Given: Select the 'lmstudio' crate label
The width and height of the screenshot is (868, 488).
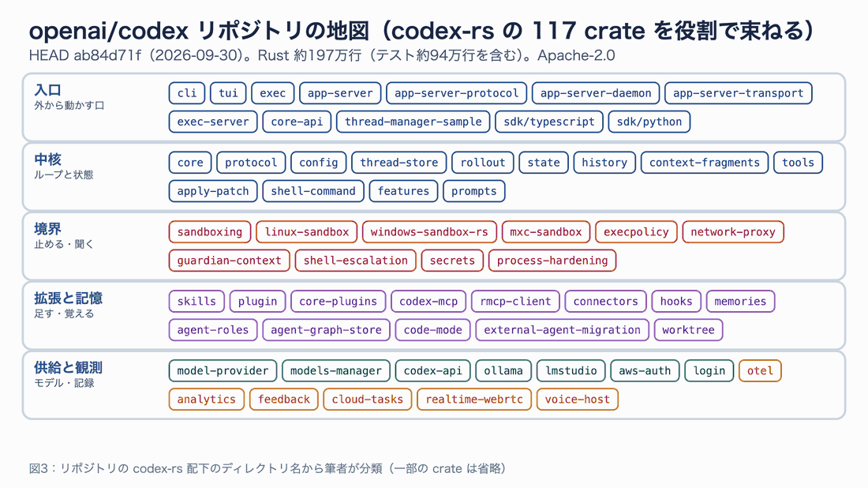Looking at the screenshot, I should pos(571,370).
